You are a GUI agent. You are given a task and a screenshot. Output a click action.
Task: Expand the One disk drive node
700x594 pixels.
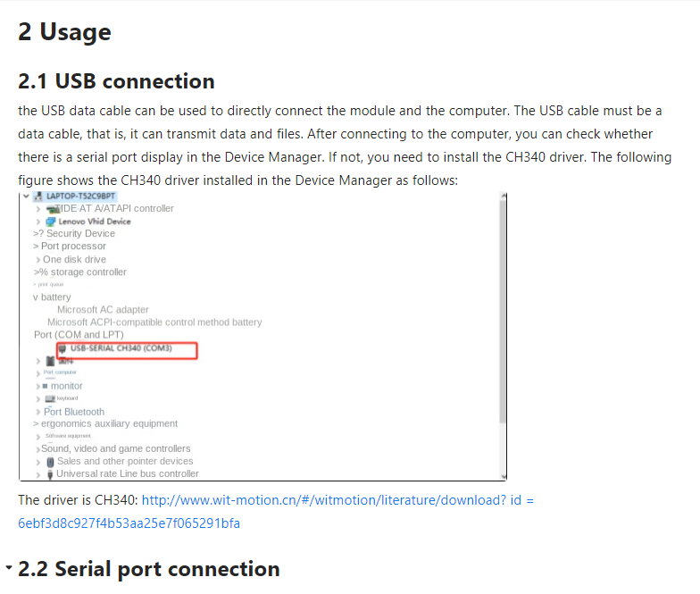37,260
